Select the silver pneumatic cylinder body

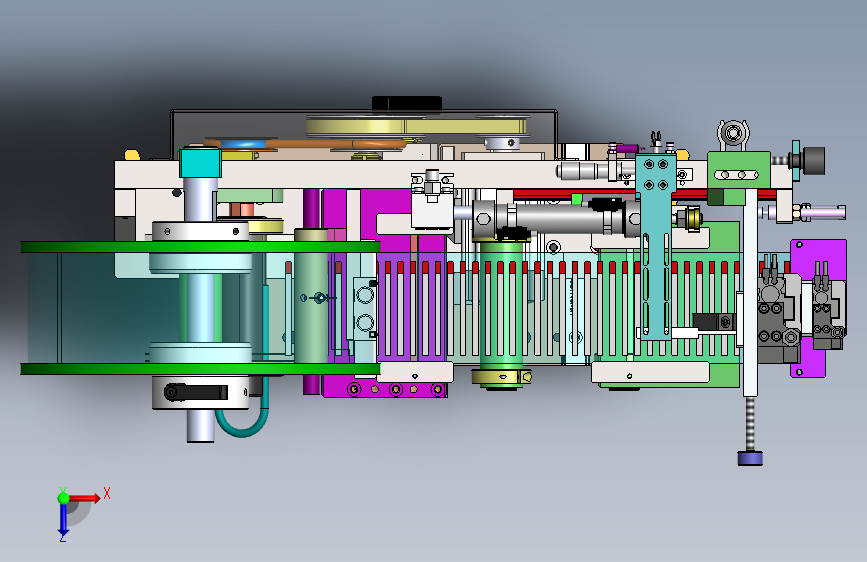(558, 218)
